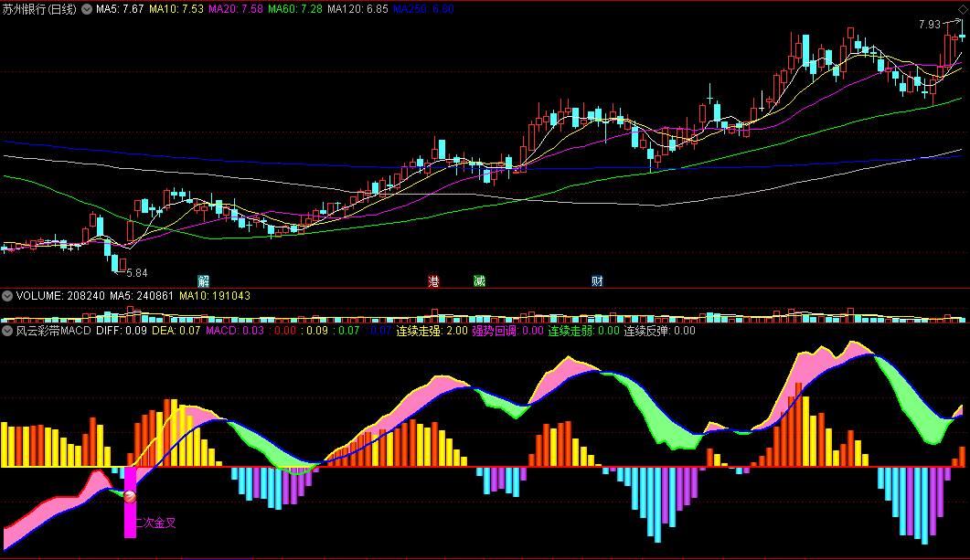Screen dimensions: 970x560
Task: Click the tall magenta signal bar in MACD
Action: pos(130,502)
